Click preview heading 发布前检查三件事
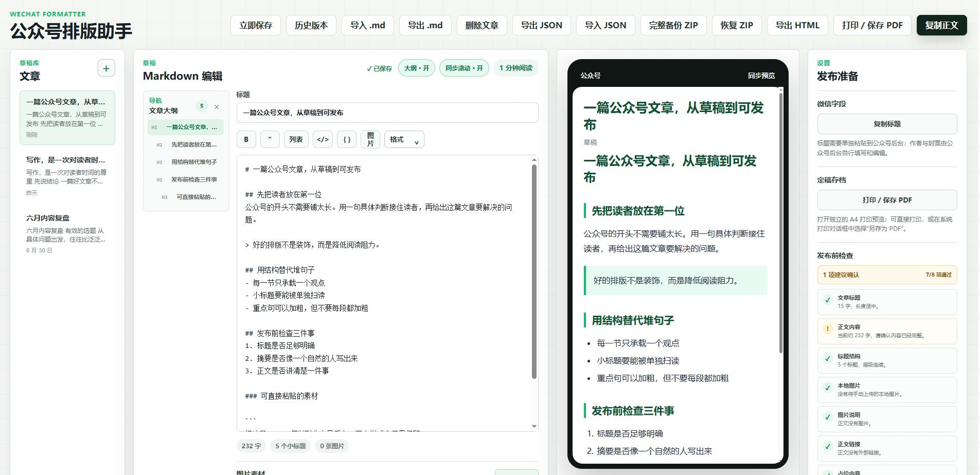Screen dimensions: 980x475 pos(633,411)
